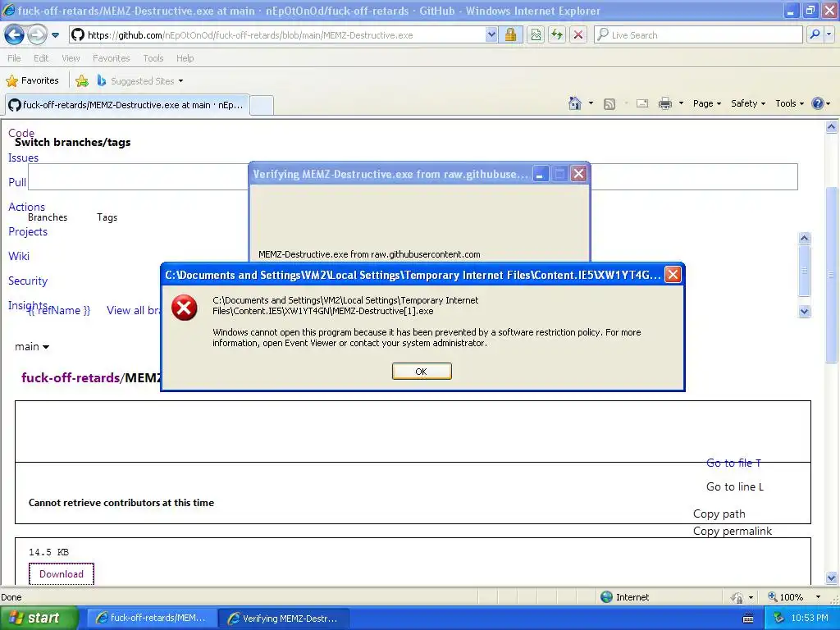Screen dimensions: 840x630
Task: Expand the Print options dropdown arrow
Action: (681, 103)
